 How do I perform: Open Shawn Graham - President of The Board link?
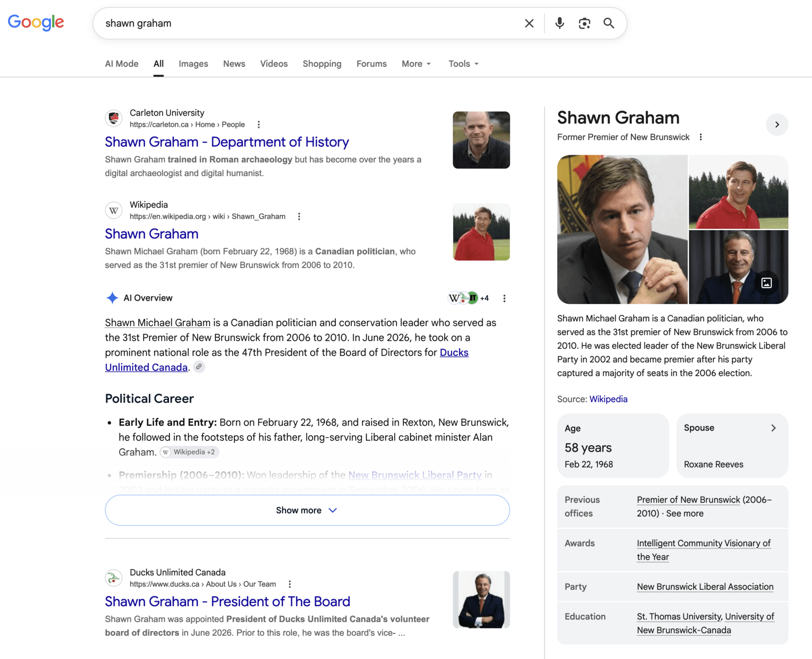pyautogui.click(x=228, y=601)
